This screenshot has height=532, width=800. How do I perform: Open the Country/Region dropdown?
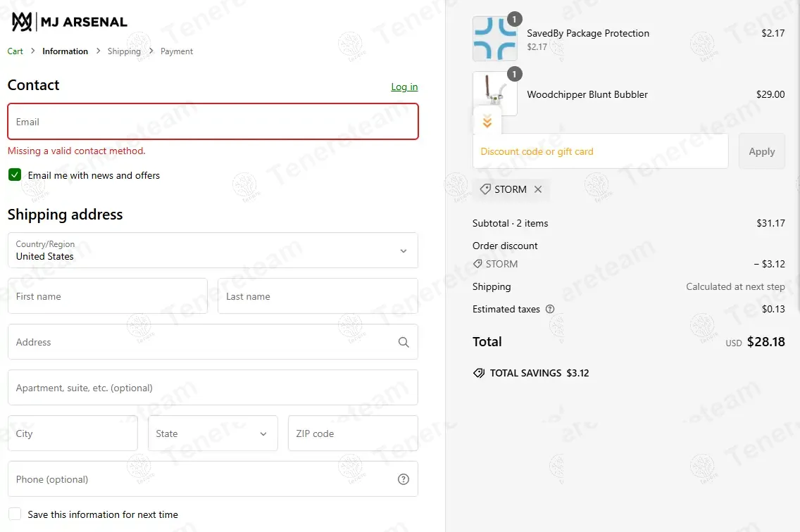click(x=213, y=251)
